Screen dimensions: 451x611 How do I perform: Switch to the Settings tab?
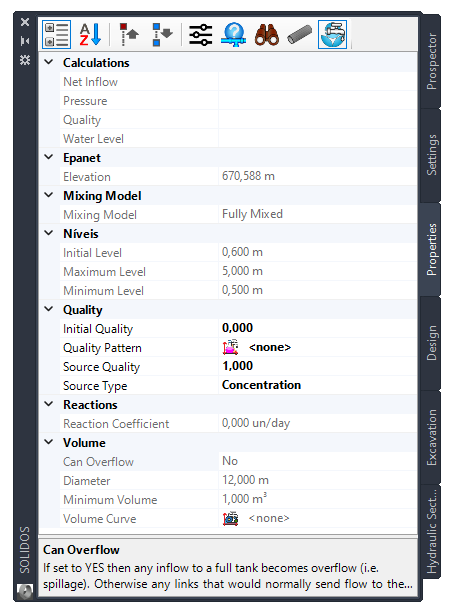coord(431,155)
